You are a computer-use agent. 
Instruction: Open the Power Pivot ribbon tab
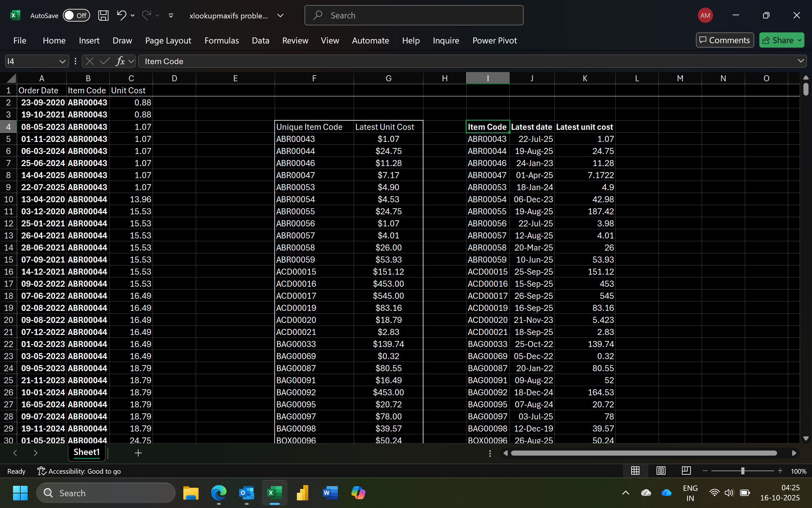[x=494, y=40]
